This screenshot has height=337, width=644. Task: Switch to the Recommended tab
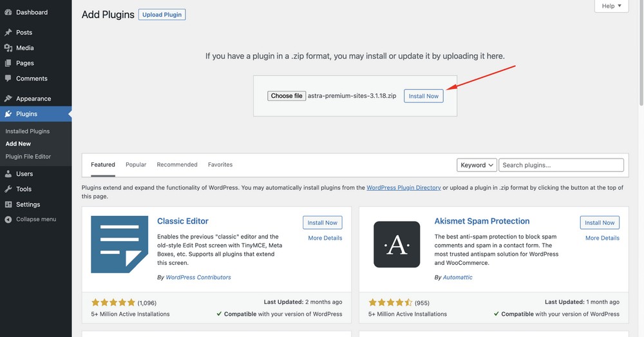coord(177,164)
